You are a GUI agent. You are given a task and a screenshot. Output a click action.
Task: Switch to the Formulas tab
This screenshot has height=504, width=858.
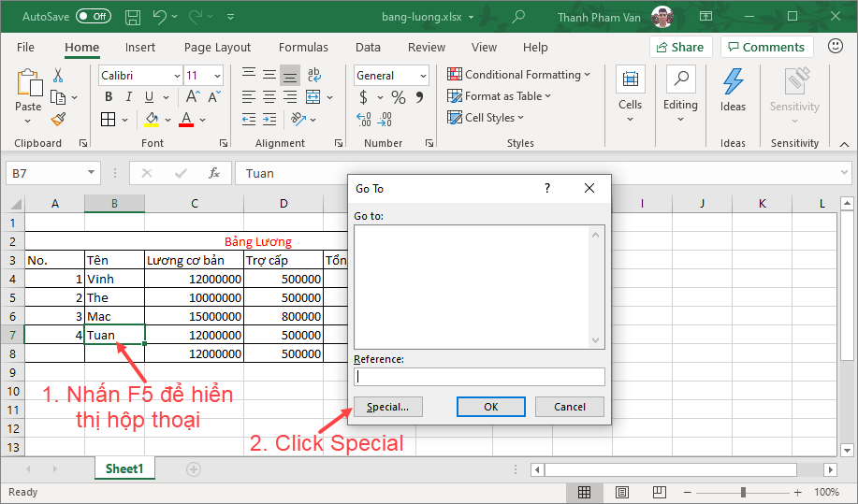pyautogui.click(x=303, y=48)
